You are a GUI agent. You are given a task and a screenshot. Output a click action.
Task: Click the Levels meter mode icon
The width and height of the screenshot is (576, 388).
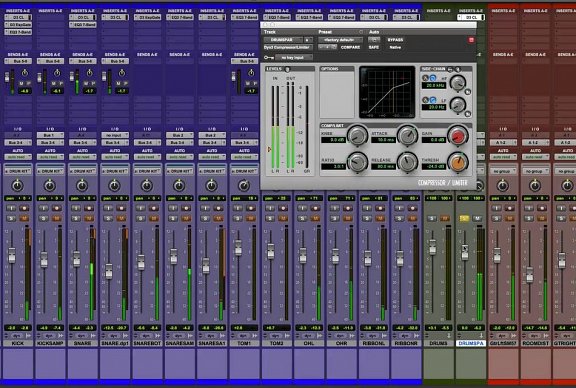pos(287,69)
